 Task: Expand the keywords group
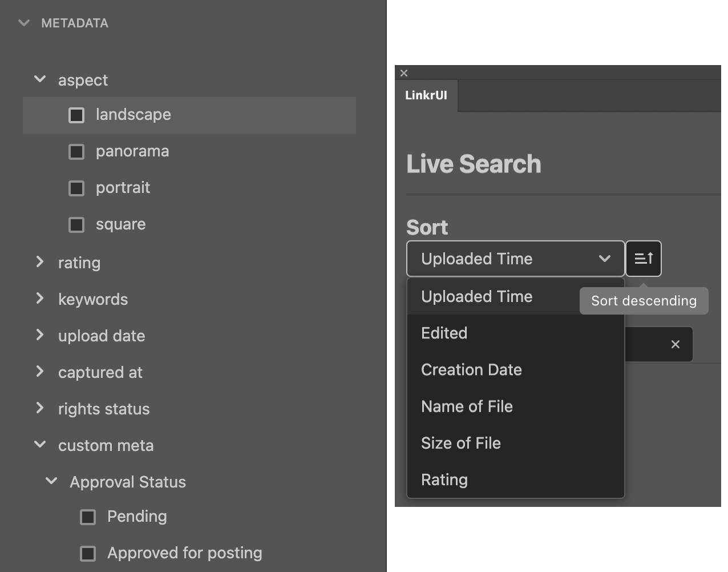40,299
